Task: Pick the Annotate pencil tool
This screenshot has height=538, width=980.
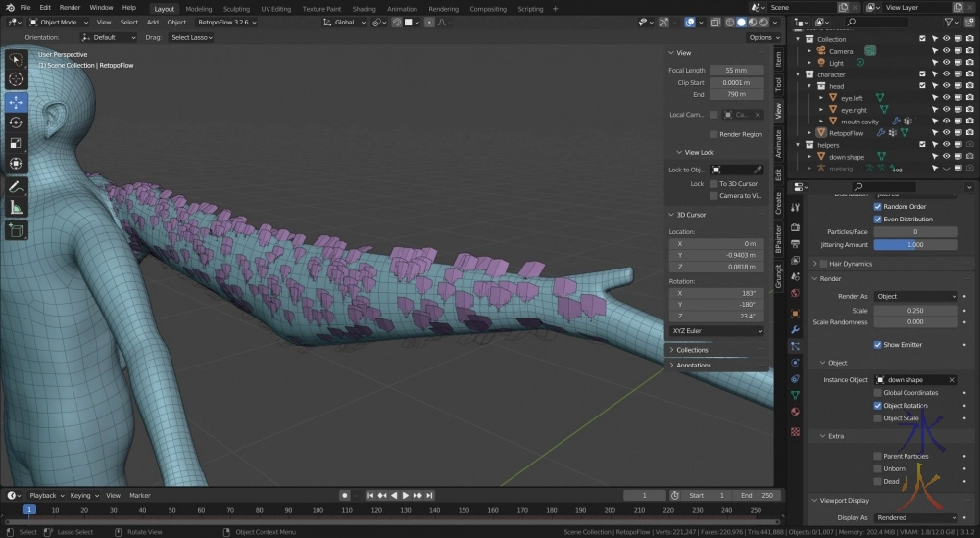Action: coord(16,186)
